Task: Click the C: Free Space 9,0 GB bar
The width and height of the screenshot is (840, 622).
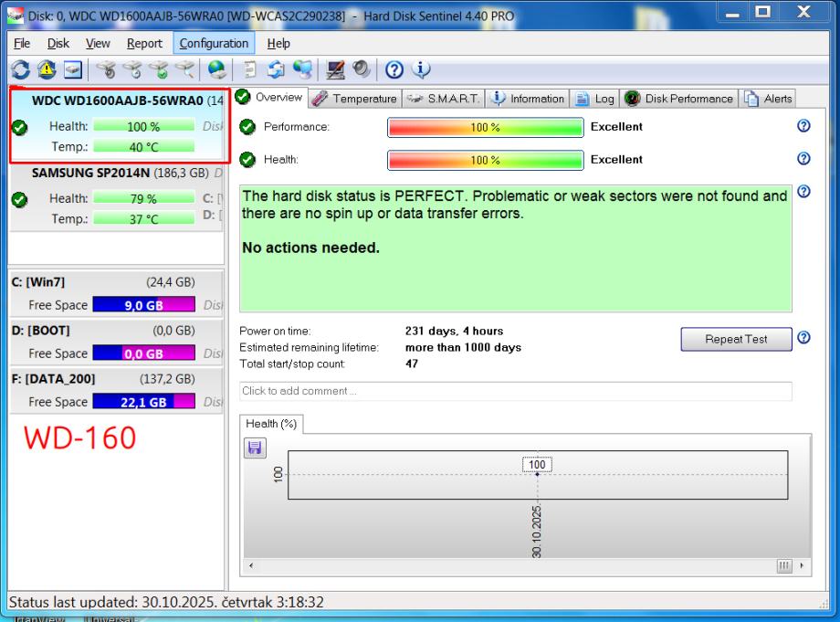Action: (143, 305)
